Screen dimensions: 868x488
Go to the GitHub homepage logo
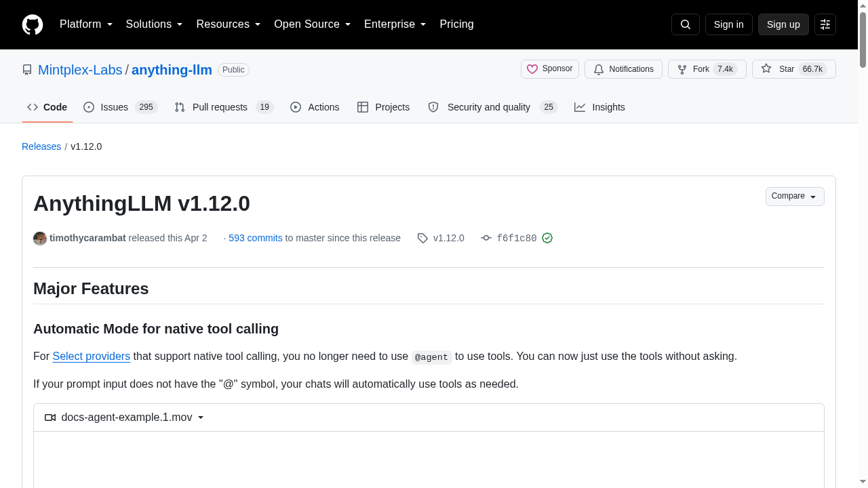click(x=33, y=24)
